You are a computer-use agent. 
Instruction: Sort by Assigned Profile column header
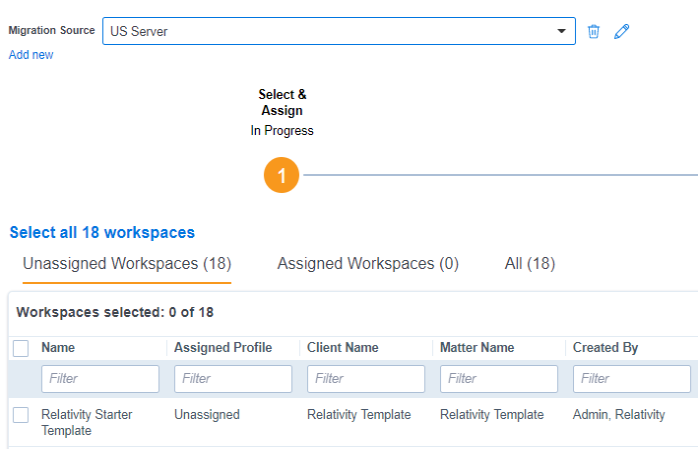223,348
